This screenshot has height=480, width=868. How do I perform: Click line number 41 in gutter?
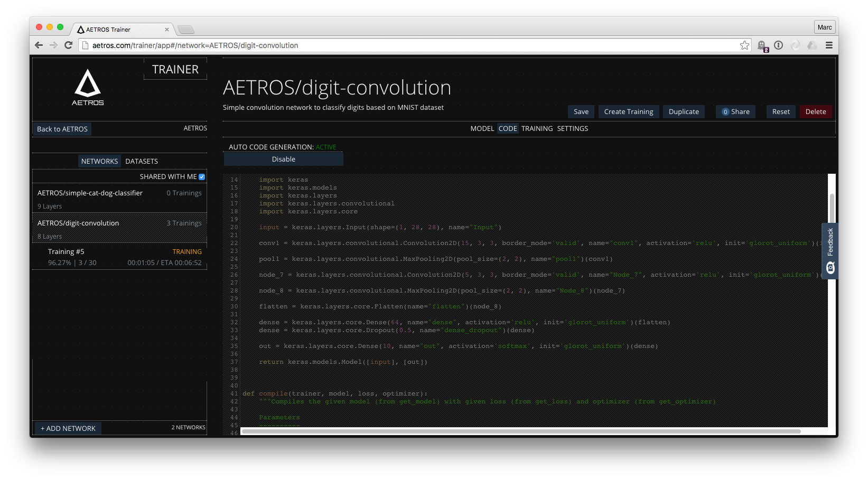234,394
